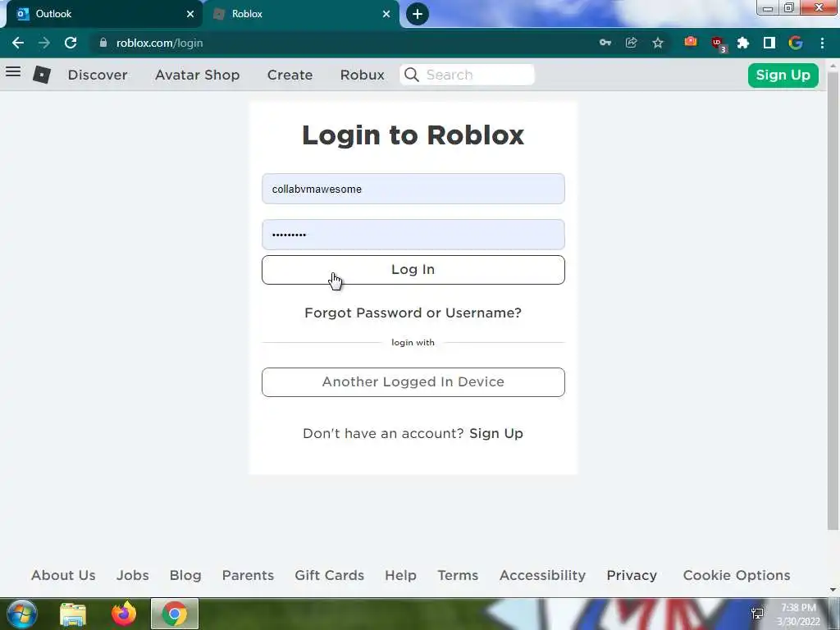Open the About Us footer link

click(63, 575)
